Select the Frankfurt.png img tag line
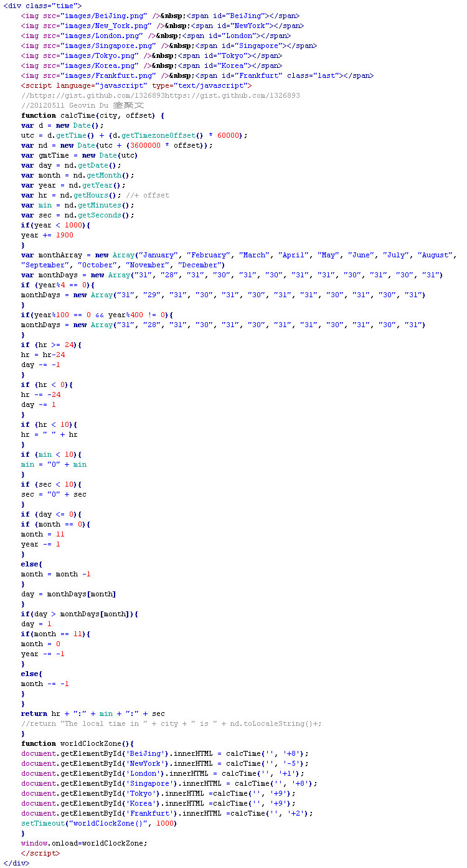 [x=197, y=75]
